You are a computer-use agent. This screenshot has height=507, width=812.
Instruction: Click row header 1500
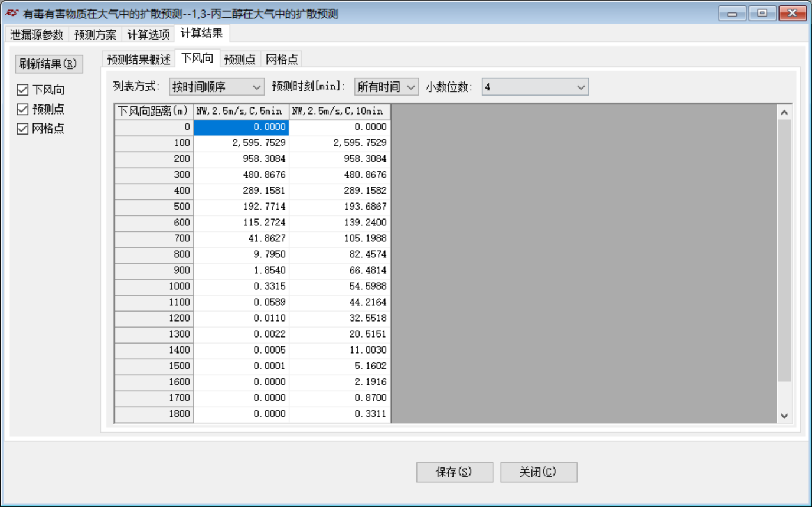click(x=154, y=366)
